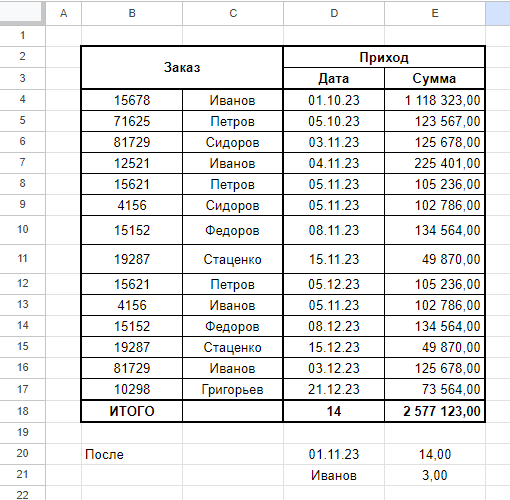
Task: Click cell with order number 15678
Action: 132,100
